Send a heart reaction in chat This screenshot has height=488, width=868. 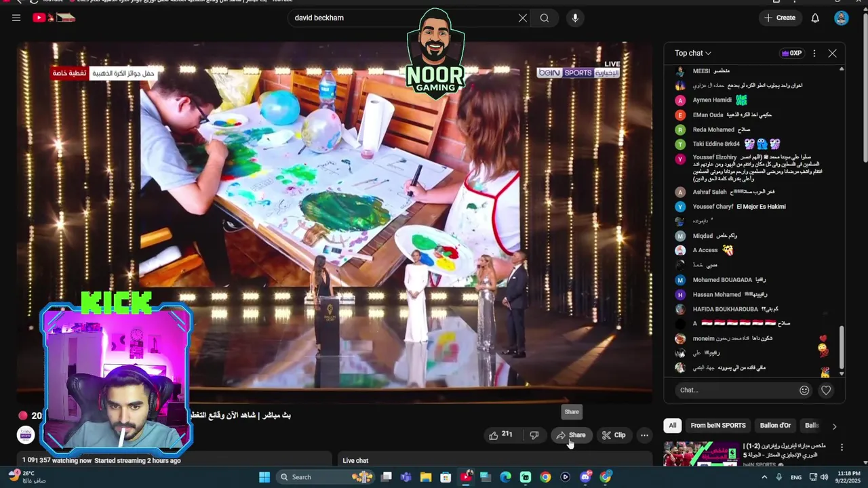826,390
